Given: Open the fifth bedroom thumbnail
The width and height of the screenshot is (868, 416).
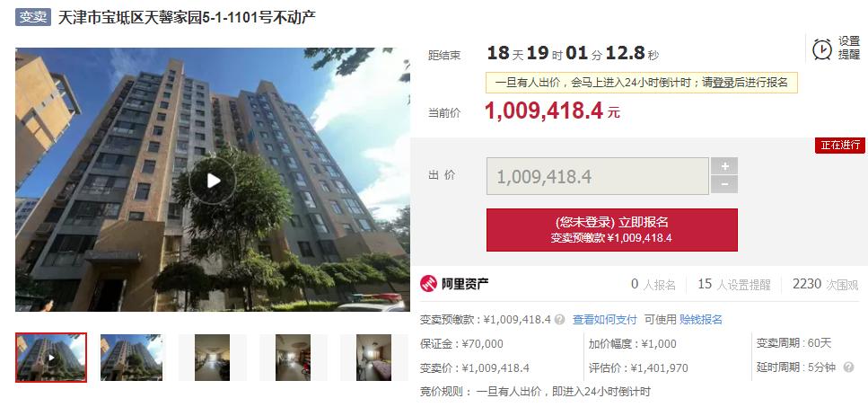Looking at the screenshot, I should 373,358.
